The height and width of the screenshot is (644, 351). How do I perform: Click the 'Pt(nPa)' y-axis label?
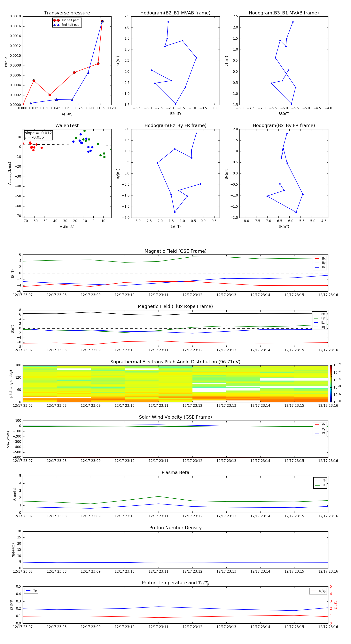pos(6,61)
